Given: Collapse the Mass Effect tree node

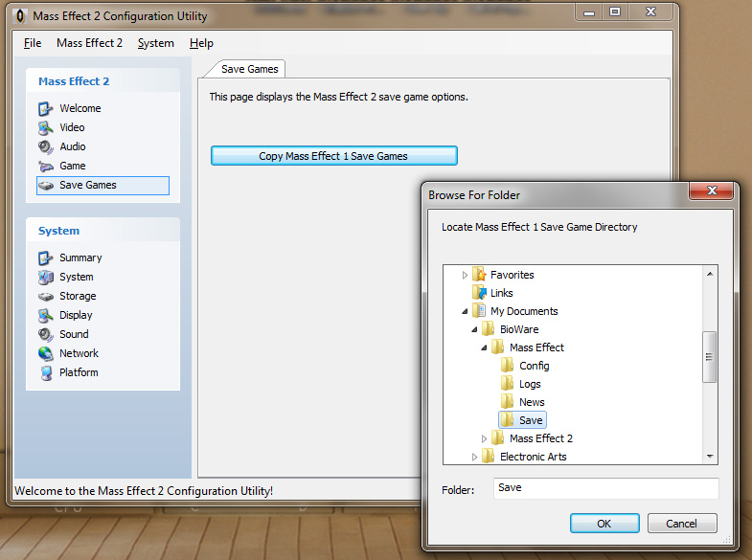Looking at the screenshot, I should click(x=484, y=347).
